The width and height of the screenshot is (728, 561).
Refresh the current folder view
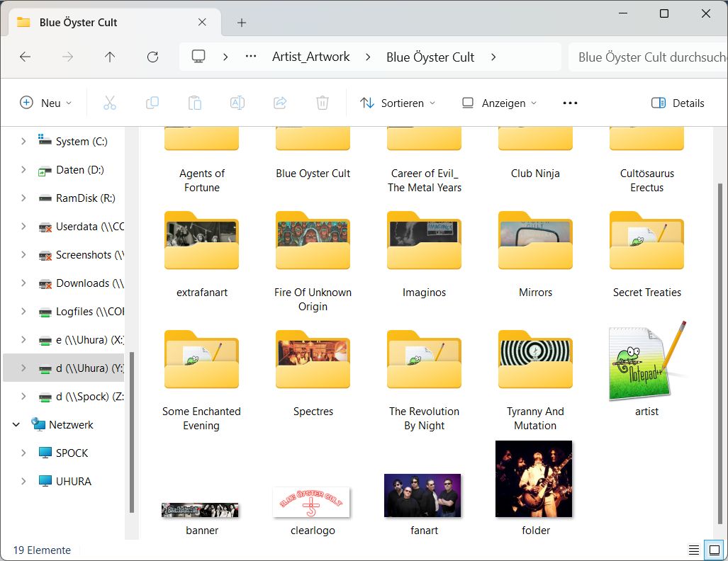(152, 57)
